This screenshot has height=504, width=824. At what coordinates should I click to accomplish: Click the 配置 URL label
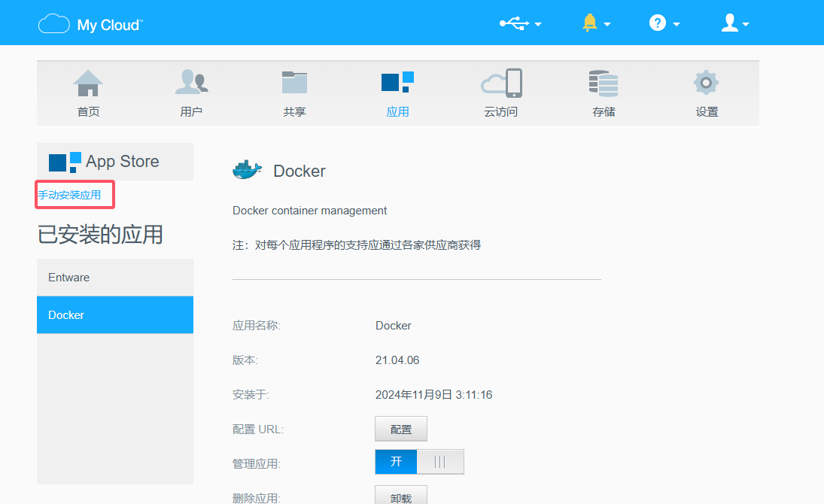click(x=258, y=430)
